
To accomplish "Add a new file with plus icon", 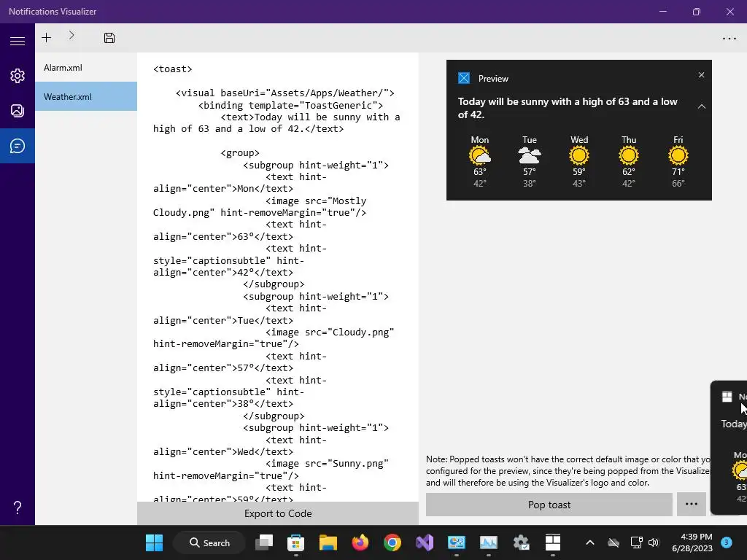I will click(x=46, y=38).
